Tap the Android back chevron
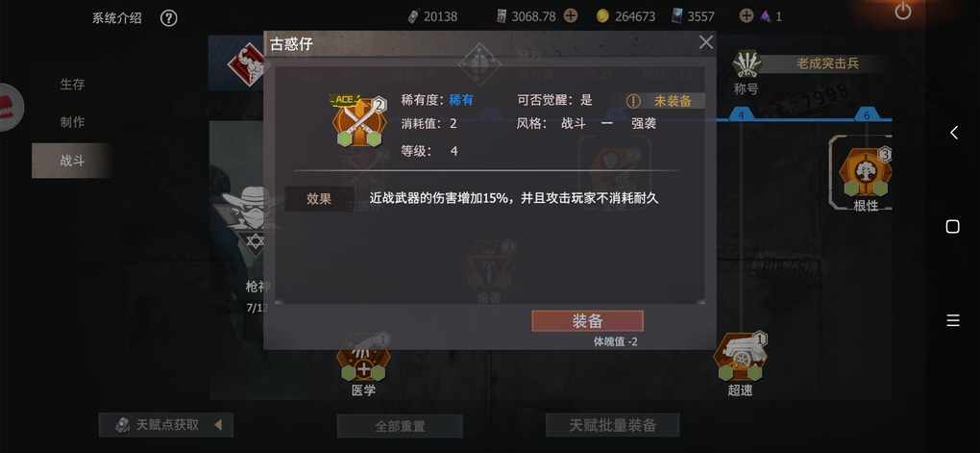980x453 pixels. point(954,133)
